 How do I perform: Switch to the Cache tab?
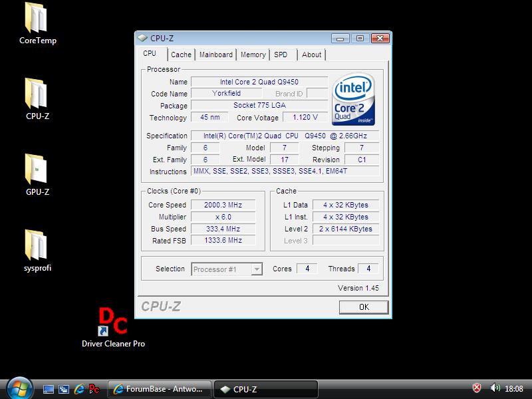181,55
